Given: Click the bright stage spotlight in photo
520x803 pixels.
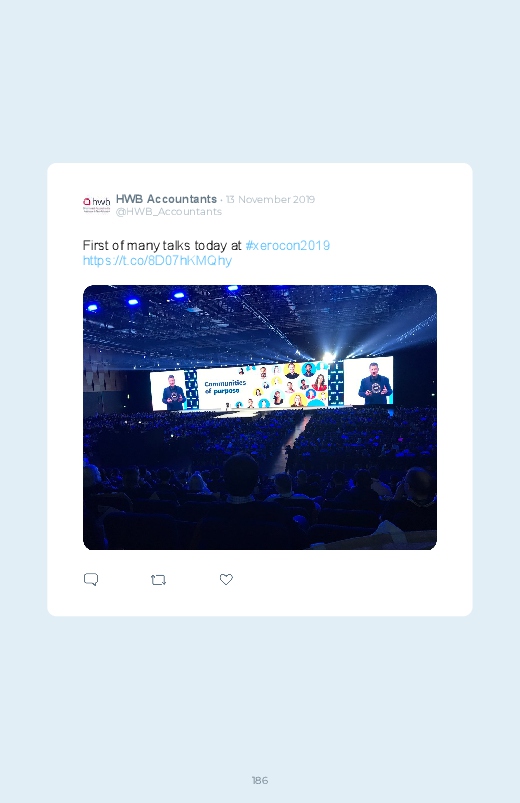Looking at the screenshot, I should [328, 355].
